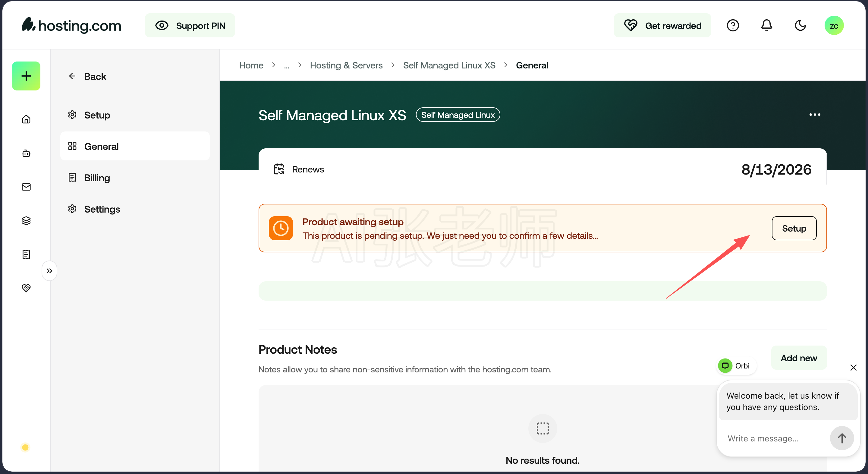Click the Write a message input field

pos(775,438)
